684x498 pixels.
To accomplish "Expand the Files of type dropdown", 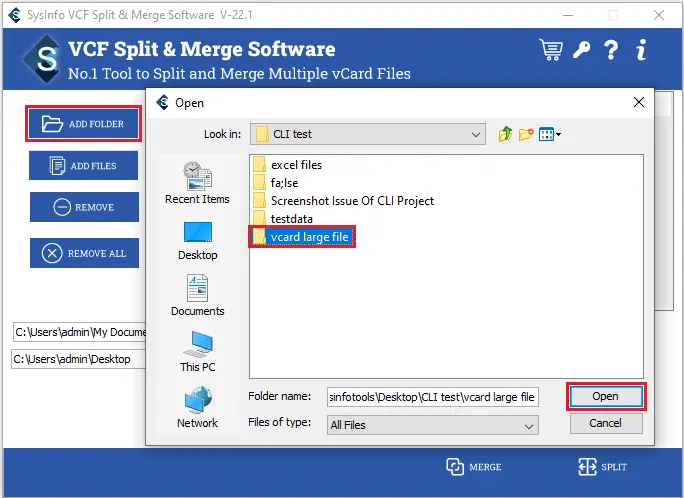I will tap(528, 426).
